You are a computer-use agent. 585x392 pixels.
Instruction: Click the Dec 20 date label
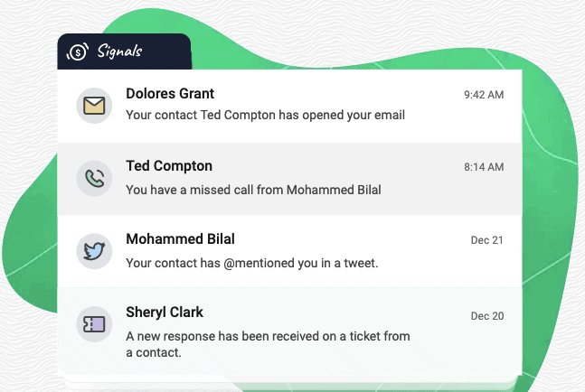pos(487,316)
